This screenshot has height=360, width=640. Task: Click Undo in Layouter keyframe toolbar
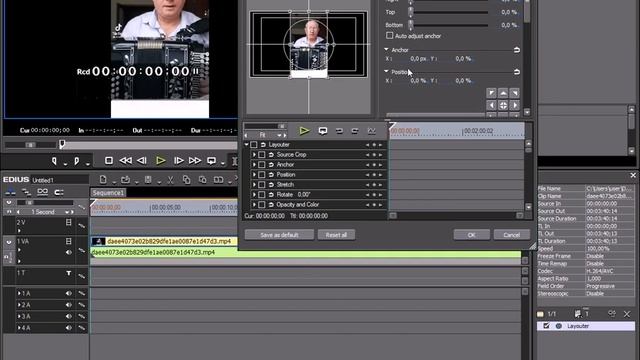pos(339,131)
